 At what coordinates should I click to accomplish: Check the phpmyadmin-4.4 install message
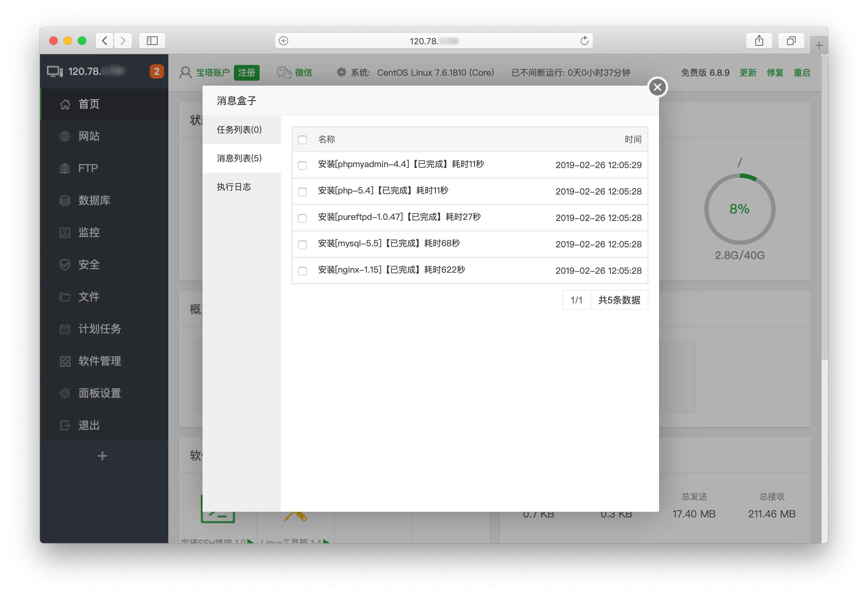[x=302, y=165]
